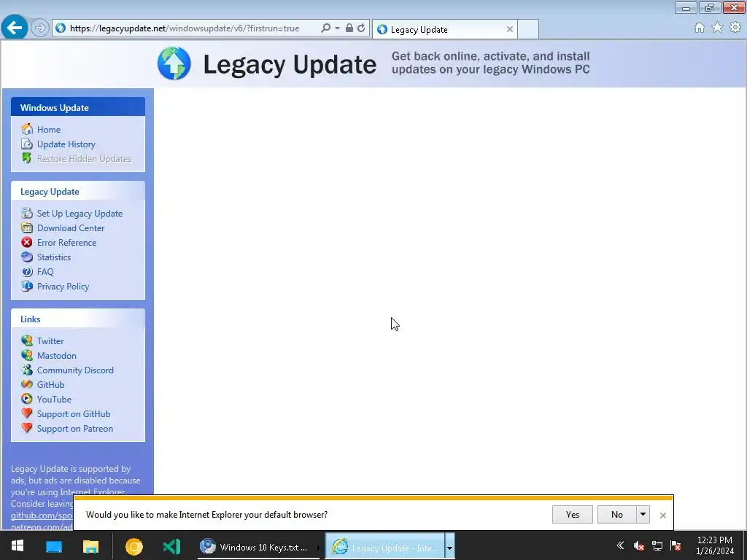
Task: Click the FAQ question mark icon
Action: coord(27,271)
